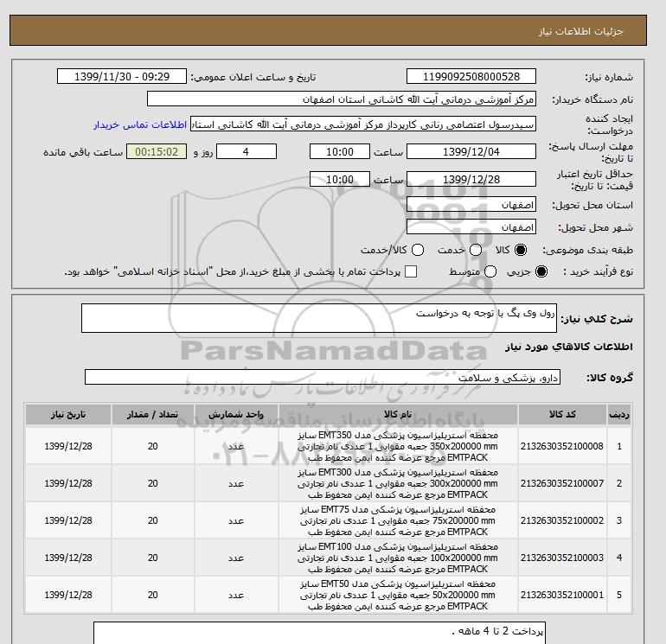Toggle the اسناد خزانه اسلامی payment checkbox
Image resolution: width=666 pixels, height=644 pixels.
411,271
